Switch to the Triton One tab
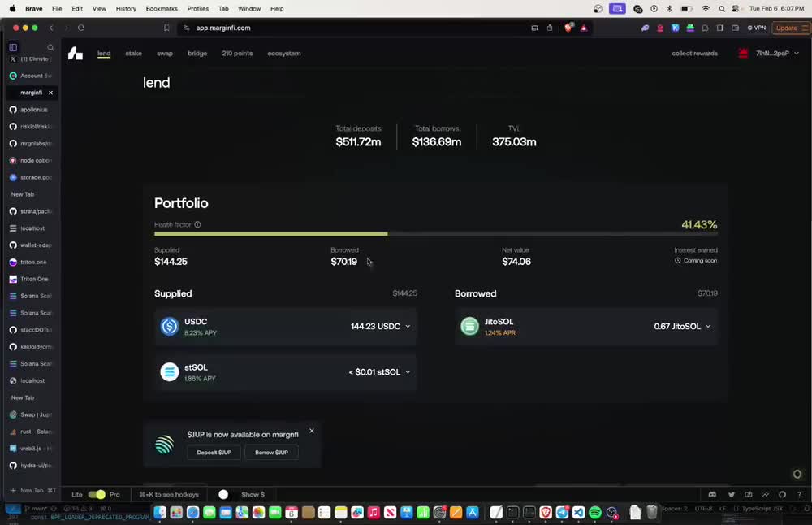 [x=32, y=279]
